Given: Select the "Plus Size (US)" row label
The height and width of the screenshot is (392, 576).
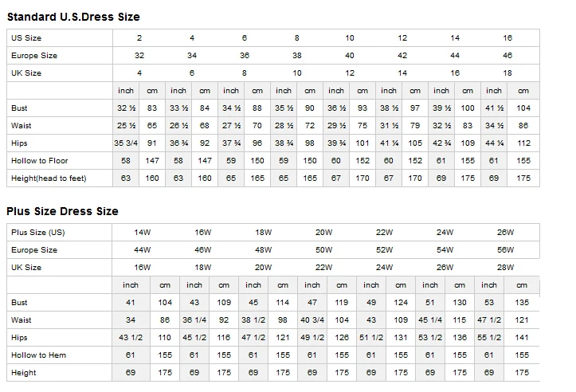Looking at the screenshot, I should point(37,232).
